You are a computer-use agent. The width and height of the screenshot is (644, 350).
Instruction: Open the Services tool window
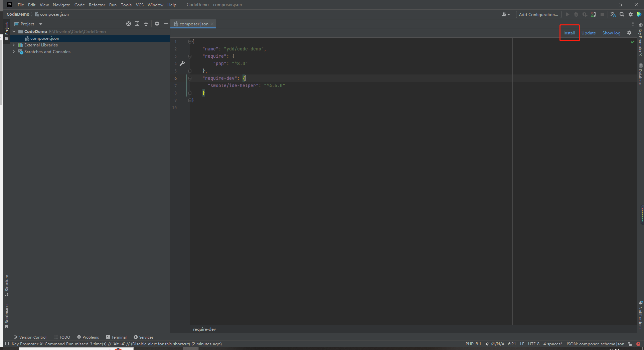click(x=143, y=337)
